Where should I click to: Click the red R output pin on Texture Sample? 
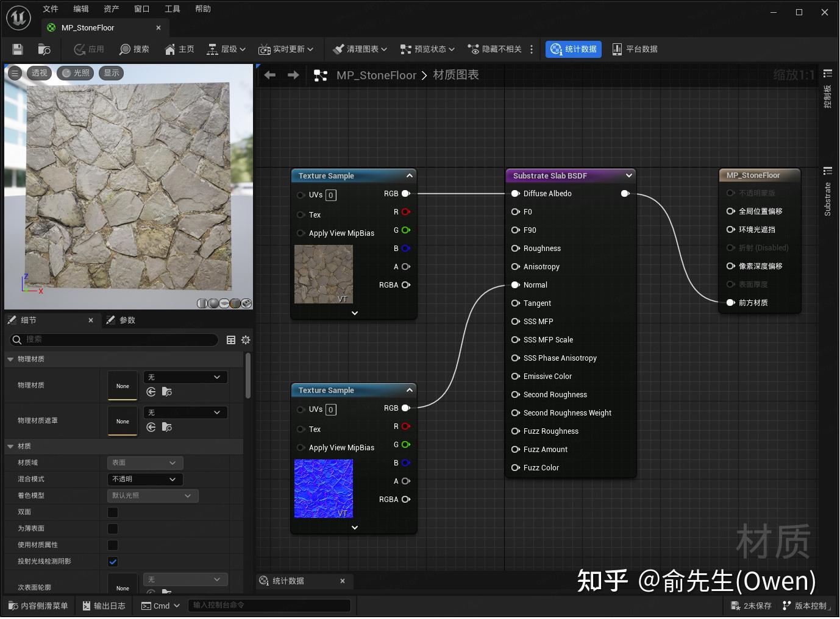[x=405, y=211]
